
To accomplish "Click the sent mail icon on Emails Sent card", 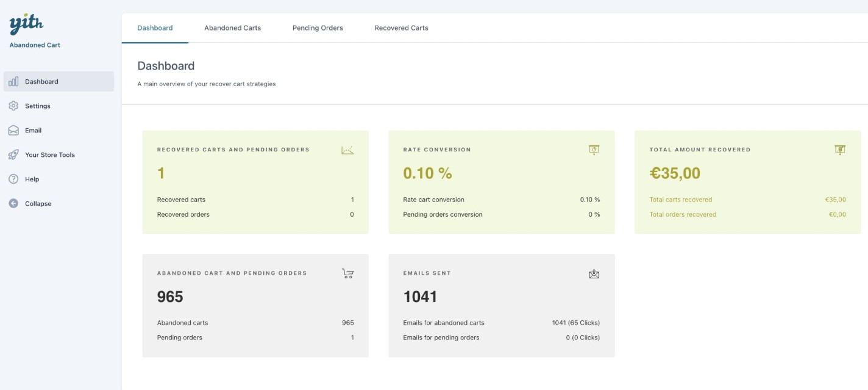I will pos(594,273).
